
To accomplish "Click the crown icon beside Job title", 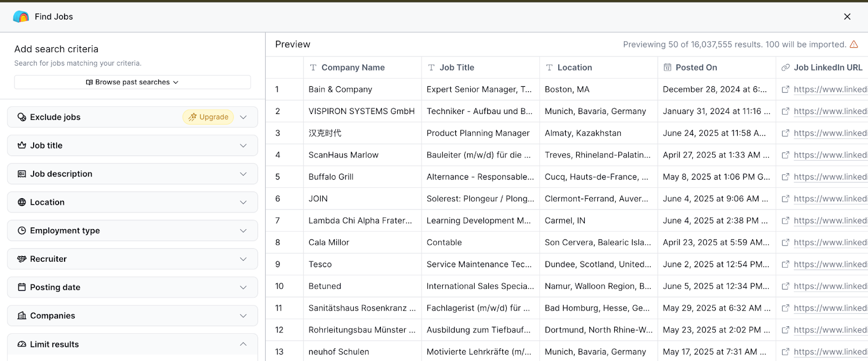I will 22,145.
